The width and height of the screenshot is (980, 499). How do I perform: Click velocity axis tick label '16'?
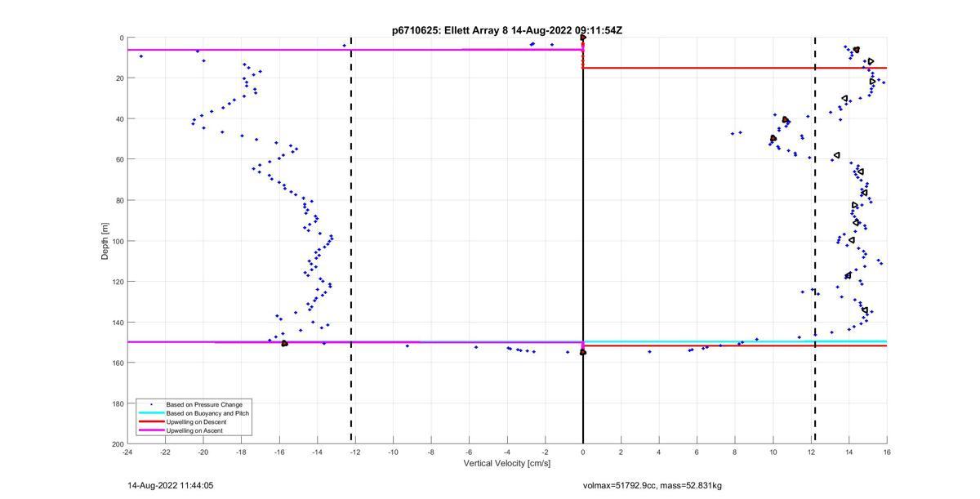point(887,452)
